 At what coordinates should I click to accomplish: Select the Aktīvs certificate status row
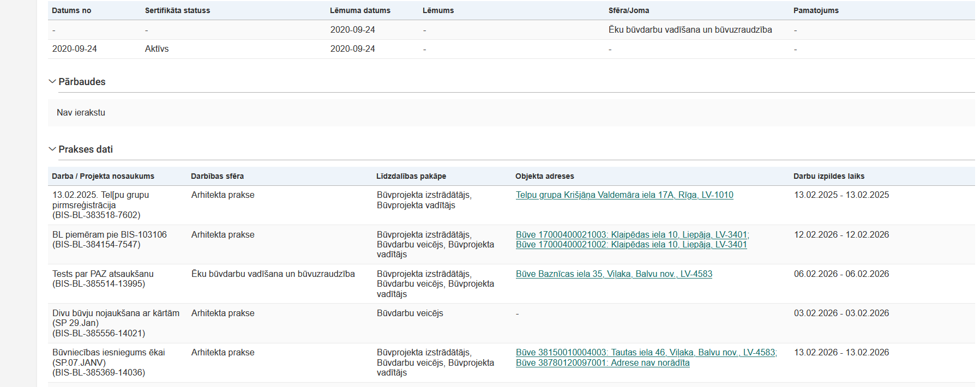(157, 49)
